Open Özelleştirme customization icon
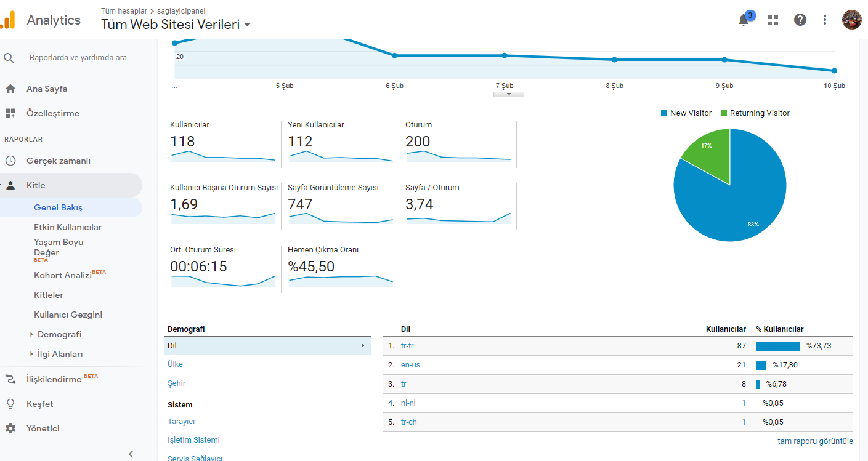Screen dimensions: 868x461 point(10,113)
